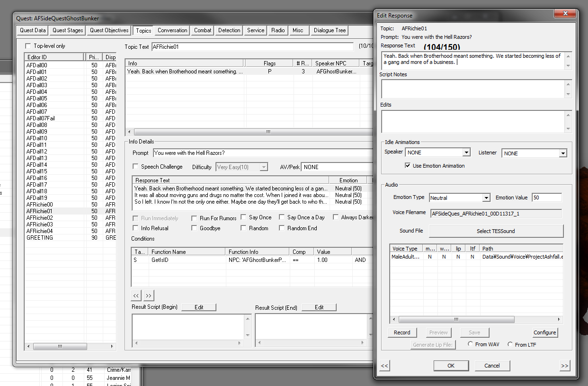Enable the Top-level only checkbox
This screenshot has height=386, width=588.
(x=28, y=46)
